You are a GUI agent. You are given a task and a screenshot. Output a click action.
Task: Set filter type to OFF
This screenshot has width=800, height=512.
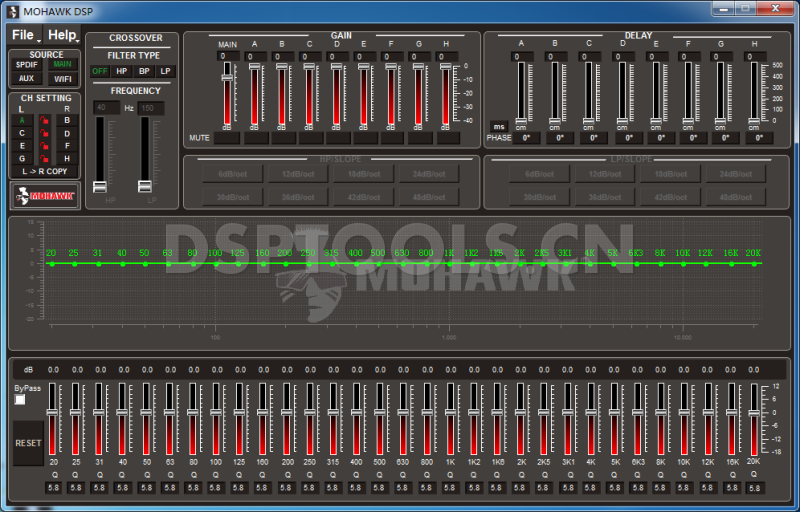point(99,72)
